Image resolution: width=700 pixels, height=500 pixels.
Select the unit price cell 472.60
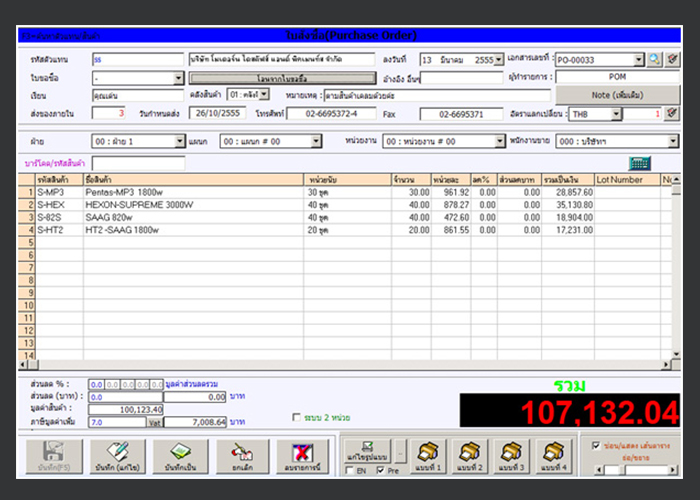click(451, 217)
